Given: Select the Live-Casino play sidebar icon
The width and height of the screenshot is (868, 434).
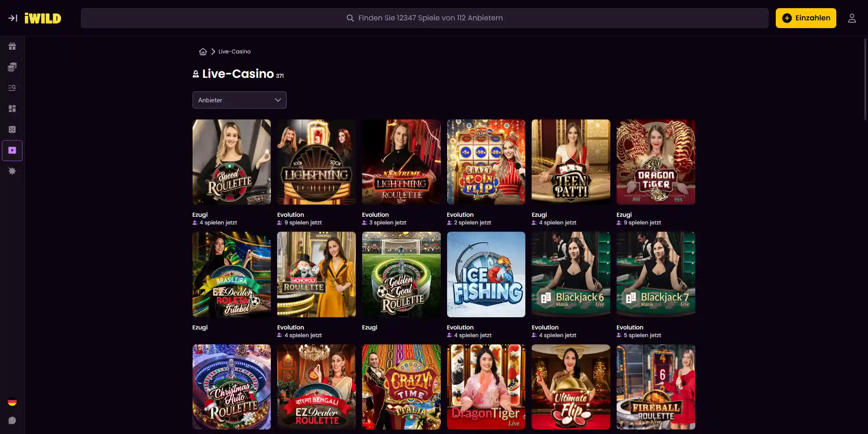Looking at the screenshot, I should pyautogui.click(x=12, y=151).
